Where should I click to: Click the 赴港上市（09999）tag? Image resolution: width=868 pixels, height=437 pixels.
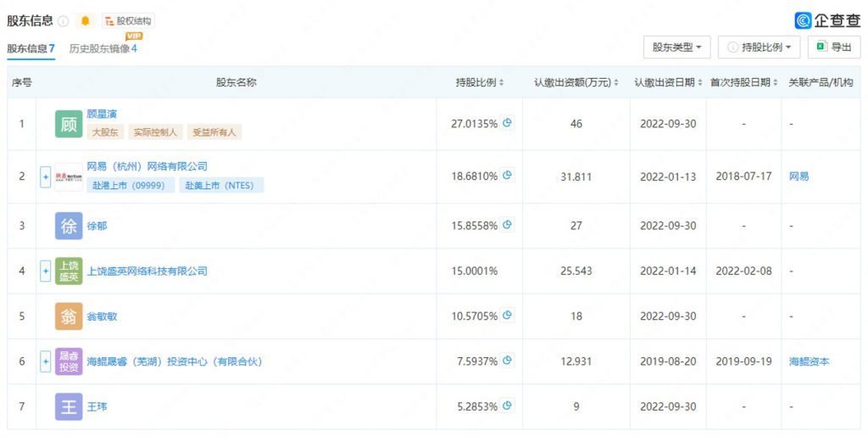(x=131, y=185)
